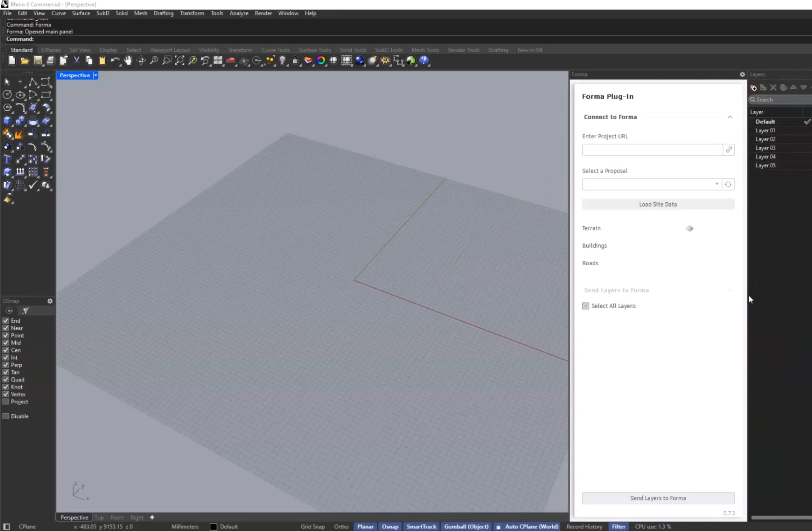The width and height of the screenshot is (812, 531).
Task: Click the Osnap settings gear icon
Action: [50, 301]
